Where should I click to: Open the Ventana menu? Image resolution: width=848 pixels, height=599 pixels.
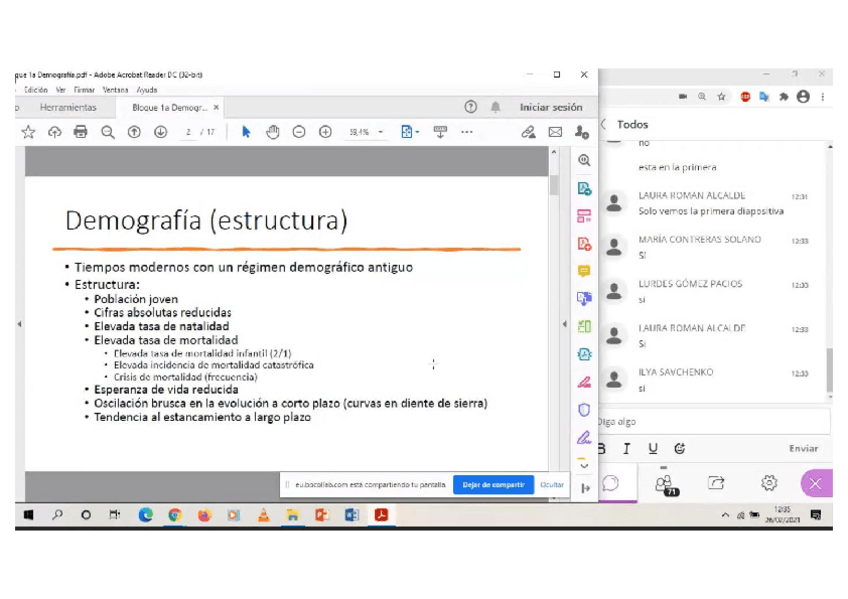point(115,90)
